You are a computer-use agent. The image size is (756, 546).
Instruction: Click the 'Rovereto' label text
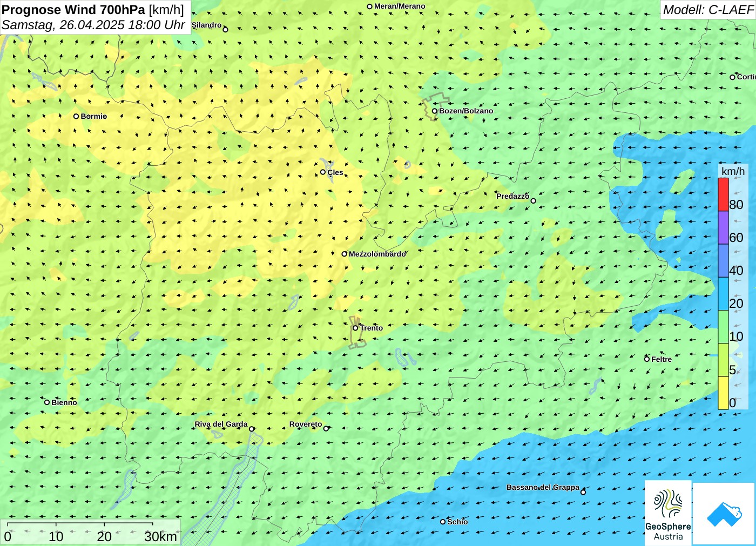pos(306,424)
